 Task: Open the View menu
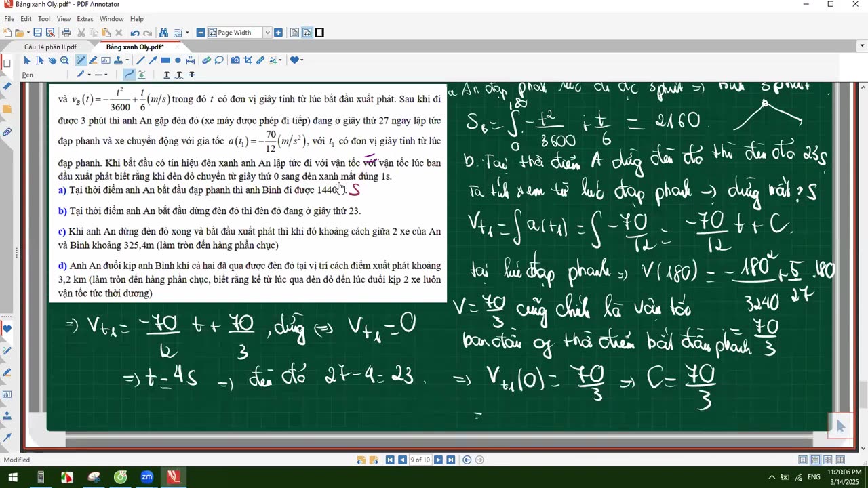(x=64, y=19)
